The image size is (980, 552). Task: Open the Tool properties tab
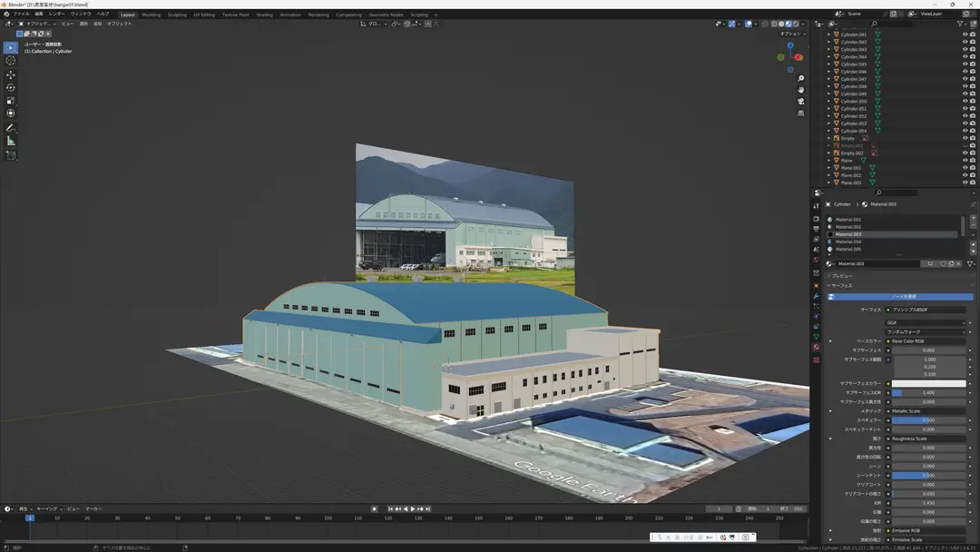coord(817,206)
